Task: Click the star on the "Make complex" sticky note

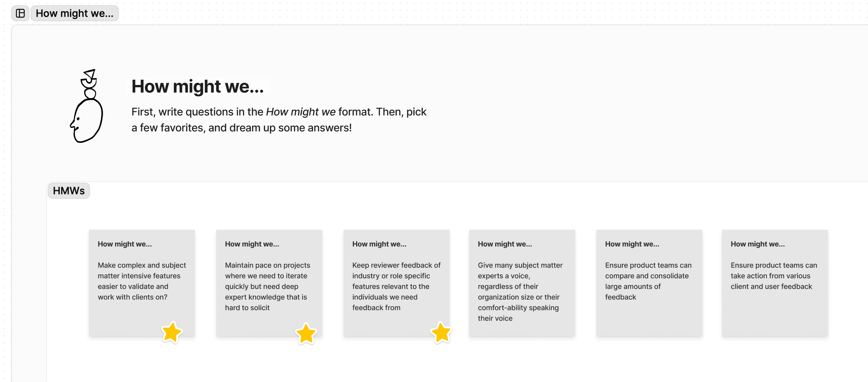Action: point(172,332)
